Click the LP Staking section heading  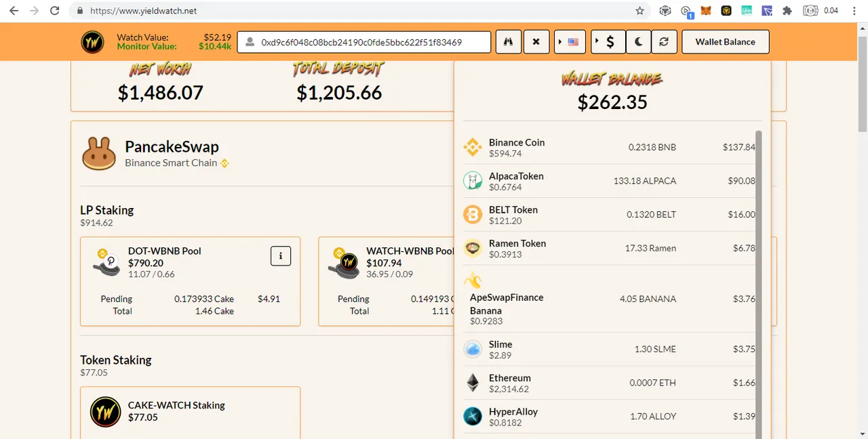point(107,210)
